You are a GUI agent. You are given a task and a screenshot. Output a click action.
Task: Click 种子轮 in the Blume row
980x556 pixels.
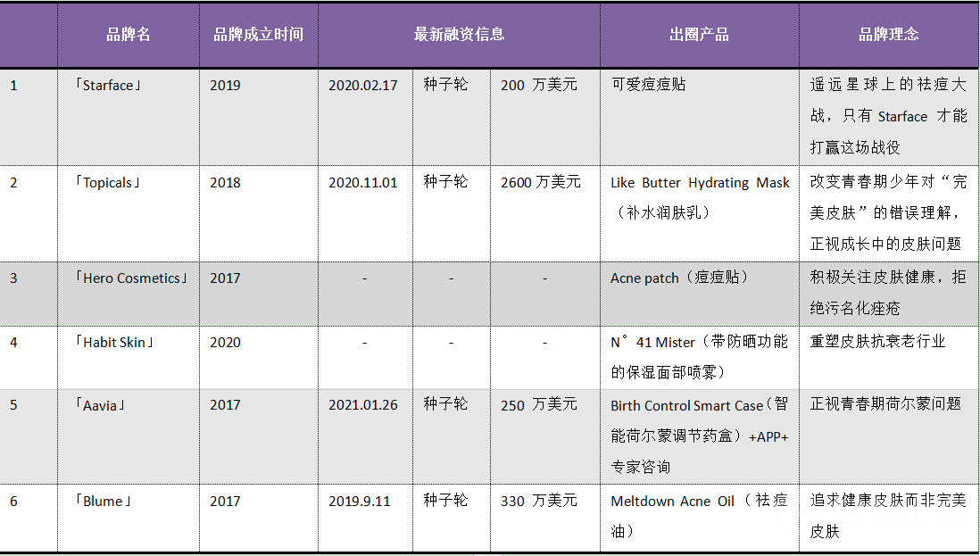tap(445, 501)
